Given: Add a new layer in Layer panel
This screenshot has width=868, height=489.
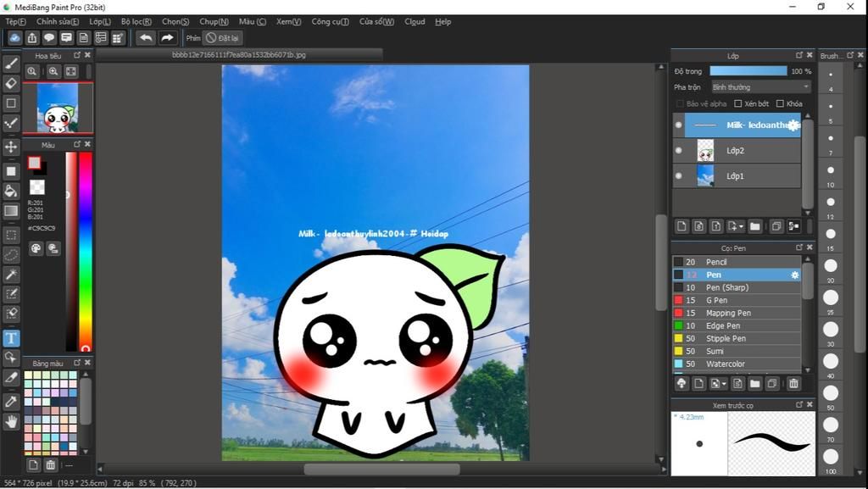Looking at the screenshot, I should pos(682,226).
